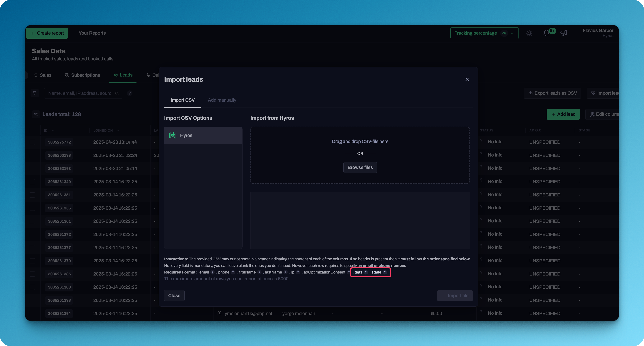
Task: Click name yorgo mclennan
Action: tap(299, 313)
